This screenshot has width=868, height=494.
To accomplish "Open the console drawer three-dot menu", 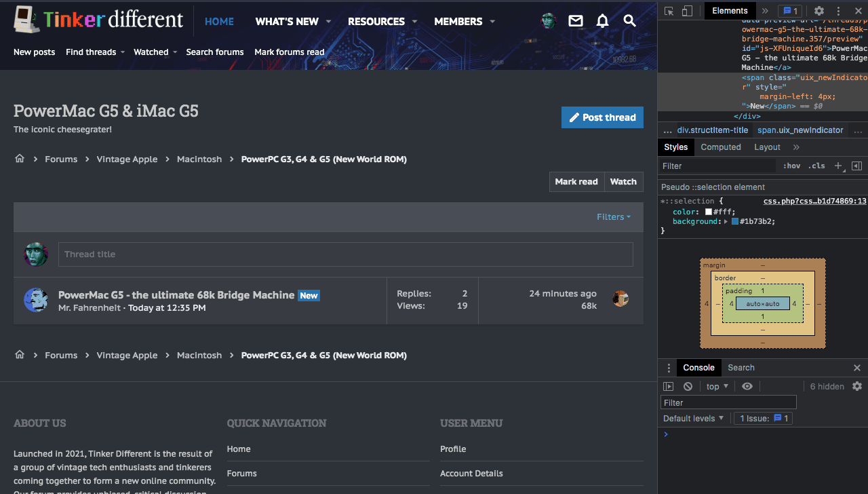I will 669,368.
